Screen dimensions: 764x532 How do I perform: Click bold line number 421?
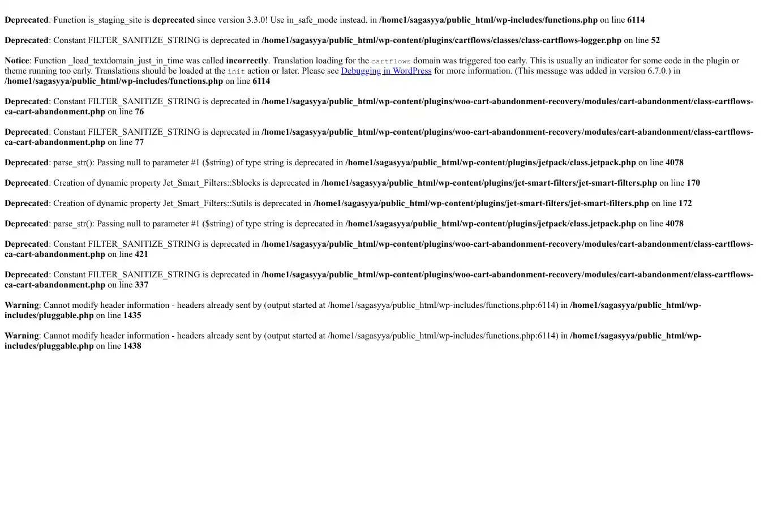(x=141, y=254)
